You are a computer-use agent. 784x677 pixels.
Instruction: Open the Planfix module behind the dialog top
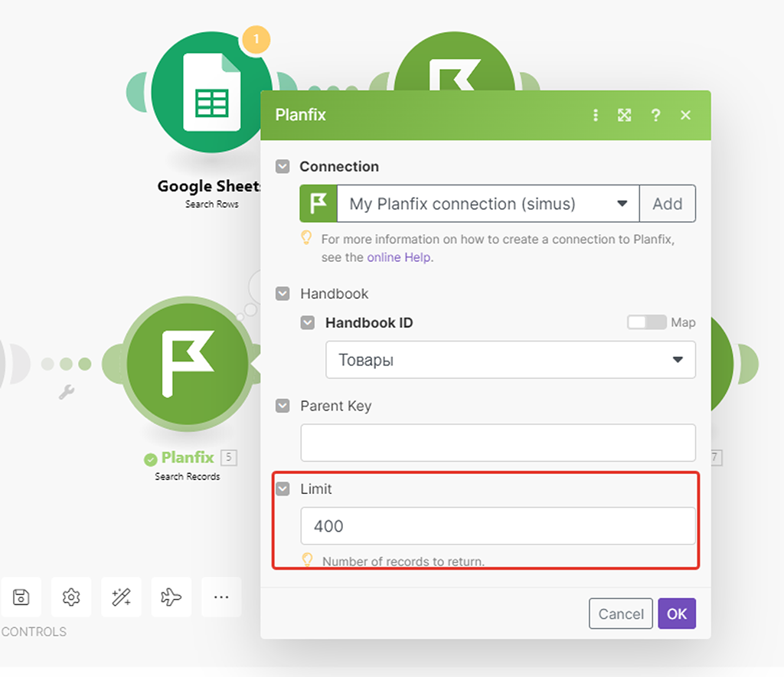(454, 61)
